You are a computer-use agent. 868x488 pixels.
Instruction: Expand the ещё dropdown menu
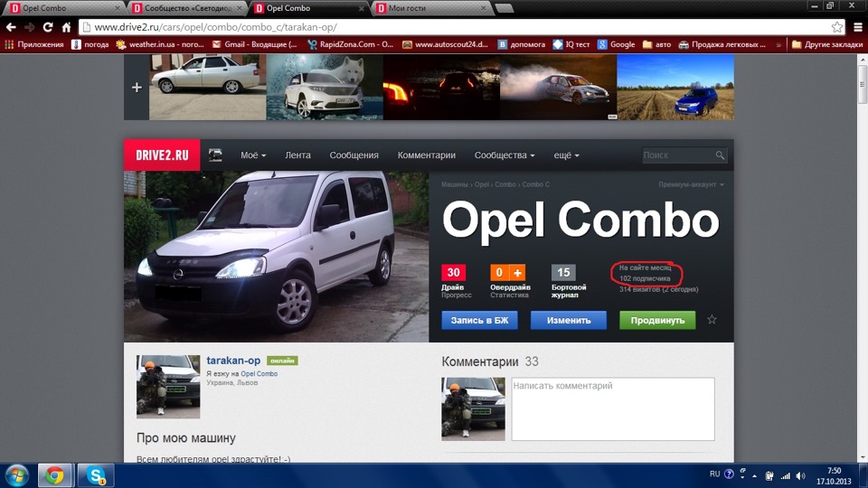coord(566,155)
